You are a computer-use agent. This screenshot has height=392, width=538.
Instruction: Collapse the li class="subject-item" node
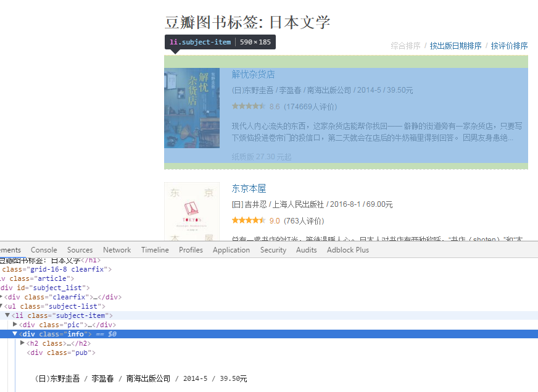pyautogui.click(x=7, y=315)
